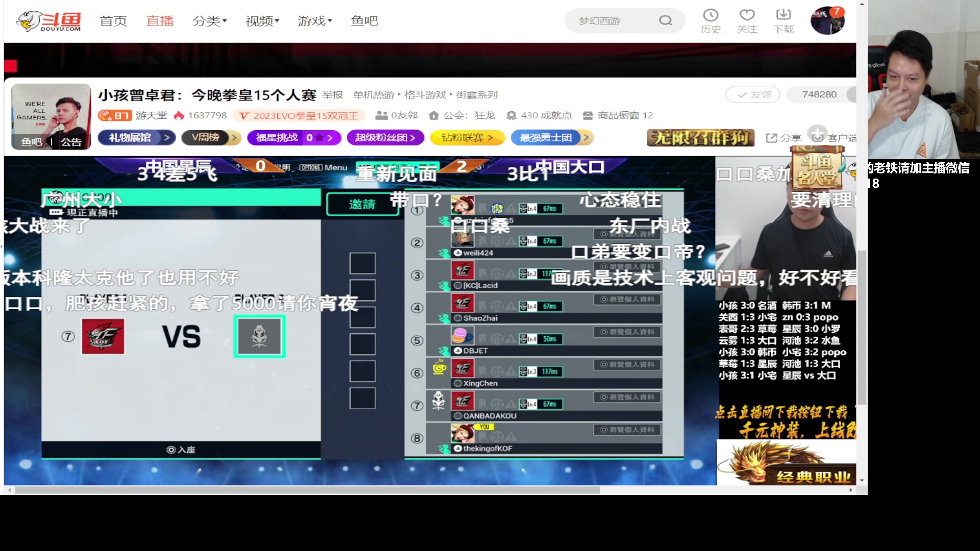Screen dimensions: 980x551
Task: Expand the V周榜 pill
Action: [x=211, y=138]
